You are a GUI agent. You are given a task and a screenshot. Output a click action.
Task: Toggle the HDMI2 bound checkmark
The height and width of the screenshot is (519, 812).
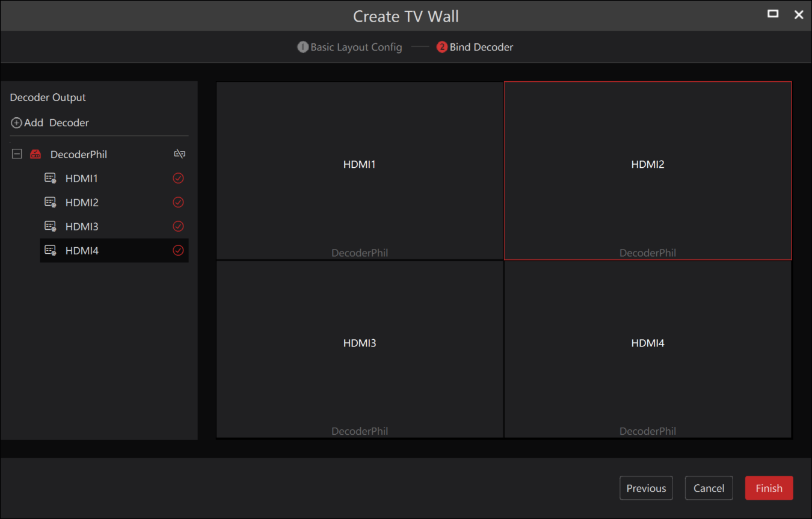point(178,202)
